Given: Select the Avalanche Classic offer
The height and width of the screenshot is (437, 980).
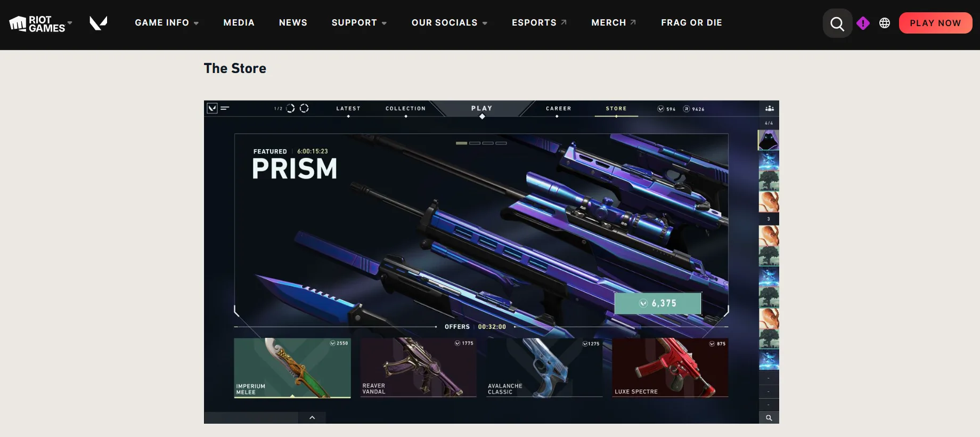Looking at the screenshot, I should click(x=544, y=368).
